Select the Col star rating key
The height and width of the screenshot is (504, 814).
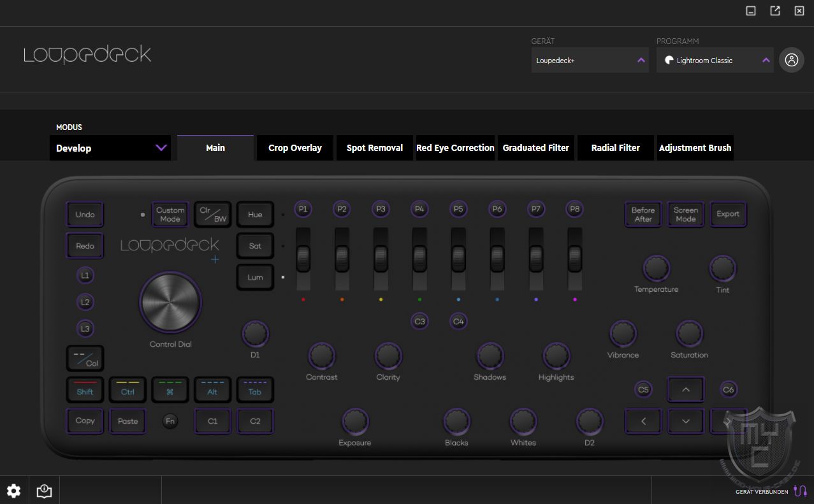85,359
